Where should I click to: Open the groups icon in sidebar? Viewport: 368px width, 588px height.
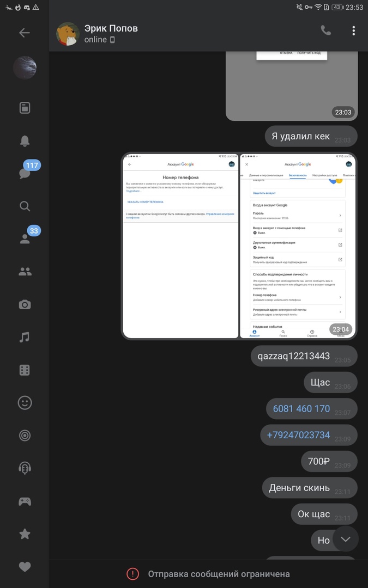coord(25,272)
